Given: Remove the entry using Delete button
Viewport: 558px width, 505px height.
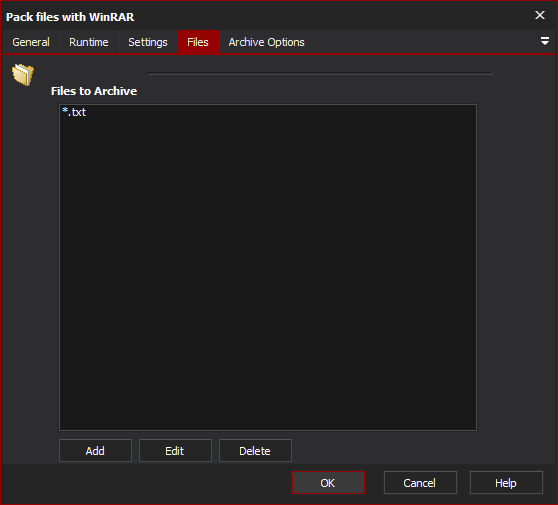Looking at the screenshot, I should tap(255, 451).
